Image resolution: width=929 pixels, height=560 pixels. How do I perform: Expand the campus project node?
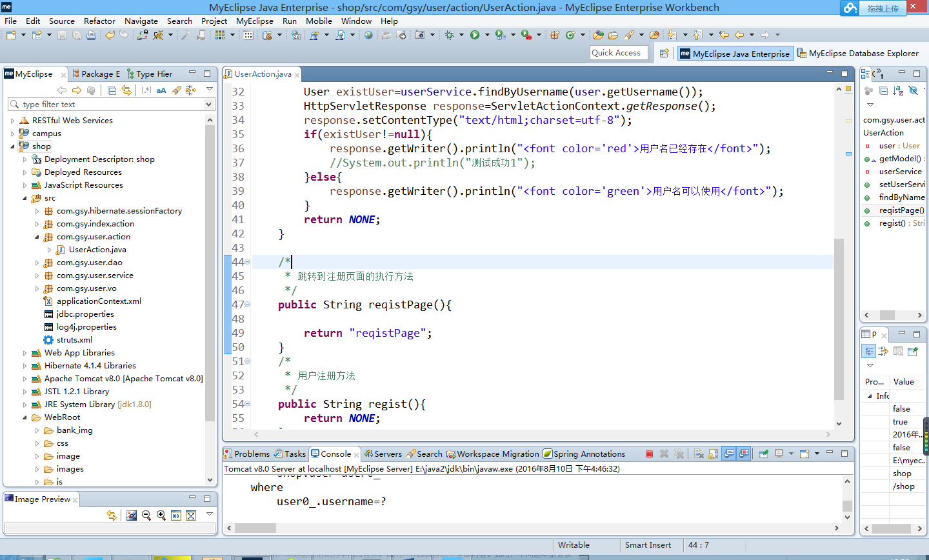[12, 134]
